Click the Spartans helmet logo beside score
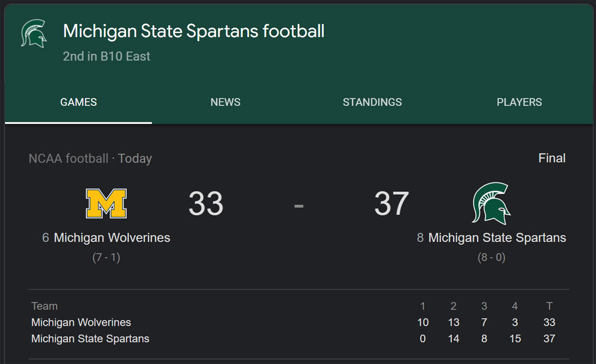596x364 pixels. click(x=491, y=203)
